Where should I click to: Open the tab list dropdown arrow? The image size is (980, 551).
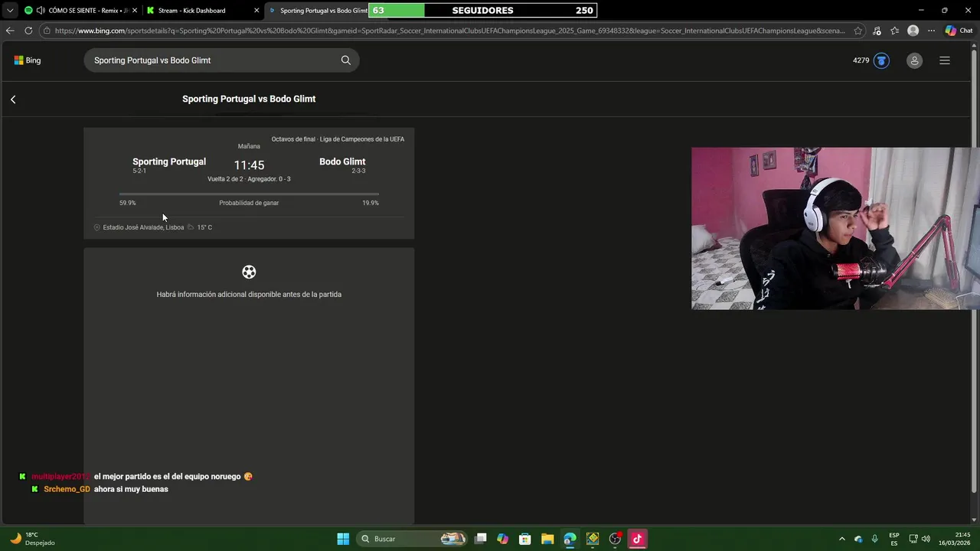click(x=9, y=11)
